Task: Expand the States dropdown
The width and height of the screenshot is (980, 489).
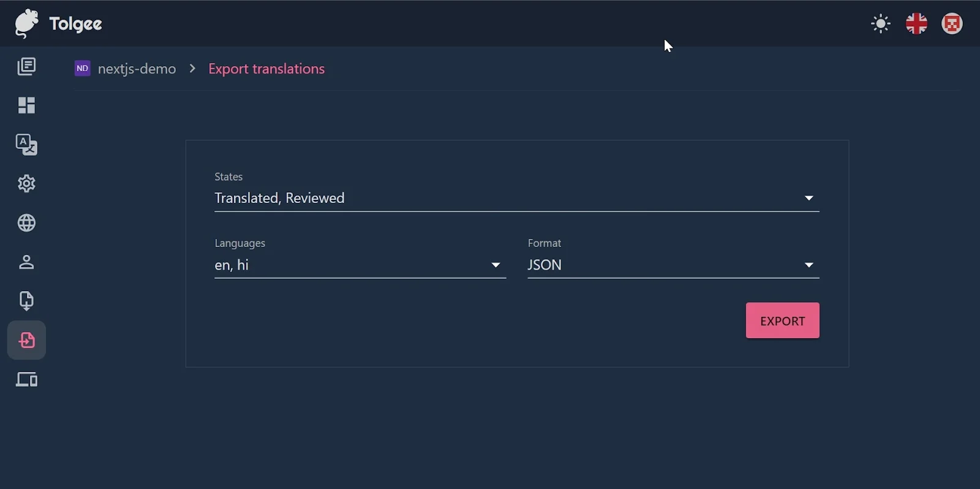Action: 809,198
